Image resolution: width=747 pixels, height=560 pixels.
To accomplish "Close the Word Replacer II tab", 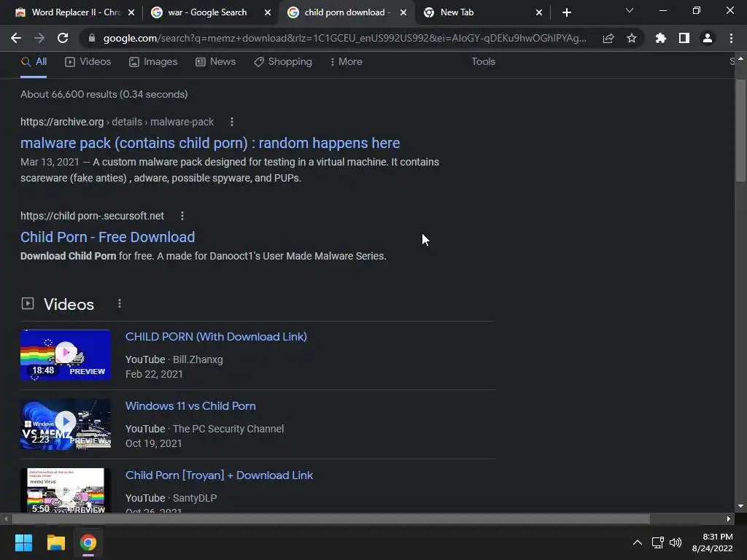I will tap(131, 12).
